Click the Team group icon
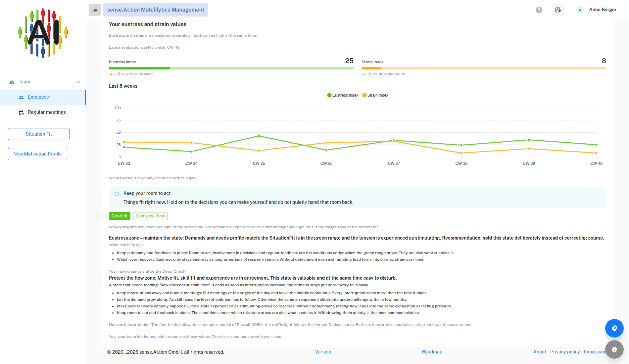The image size is (629, 364). (x=12, y=82)
